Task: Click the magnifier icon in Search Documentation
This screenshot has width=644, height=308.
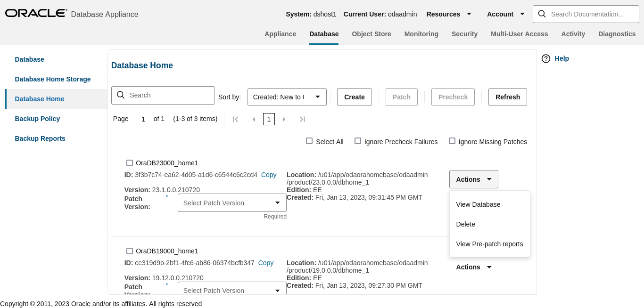Action: point(542,14)
